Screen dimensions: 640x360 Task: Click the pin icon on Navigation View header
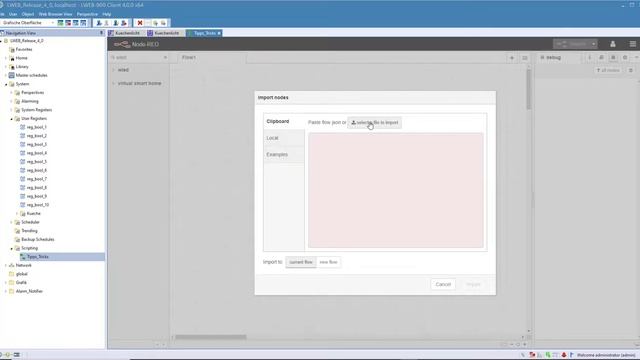[x=101, y=33]
